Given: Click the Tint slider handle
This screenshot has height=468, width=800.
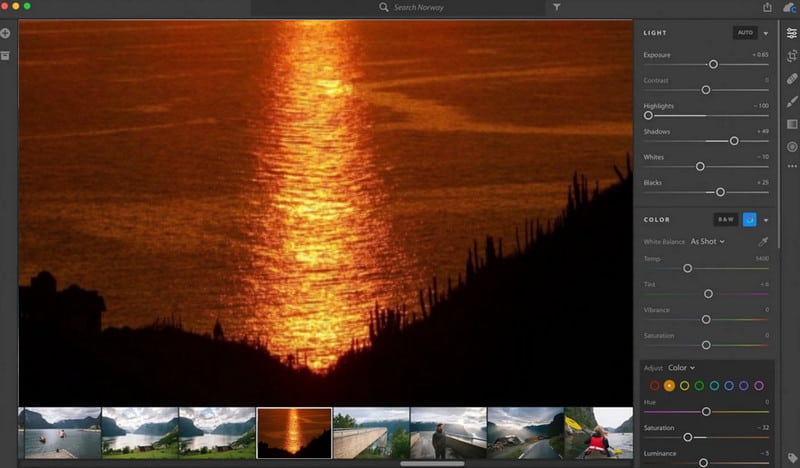Looking at the screenshot, I should tap(708, 294).
